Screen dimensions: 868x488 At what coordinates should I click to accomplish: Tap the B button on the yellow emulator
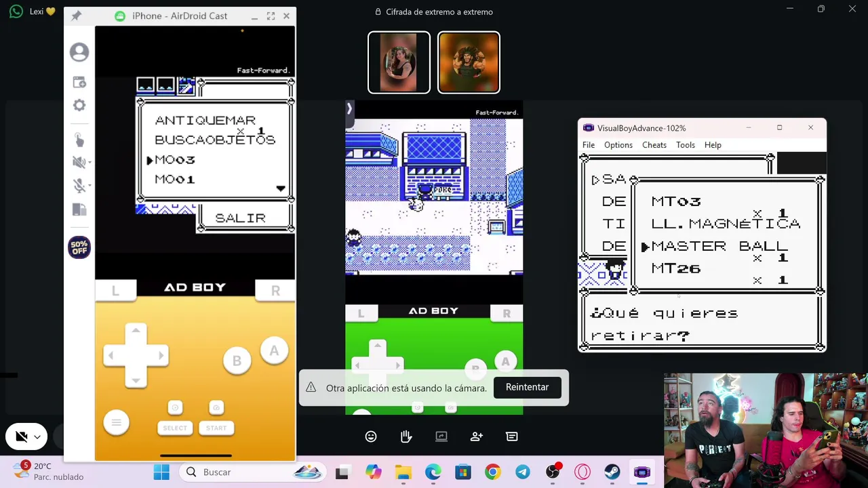[237, 361]
